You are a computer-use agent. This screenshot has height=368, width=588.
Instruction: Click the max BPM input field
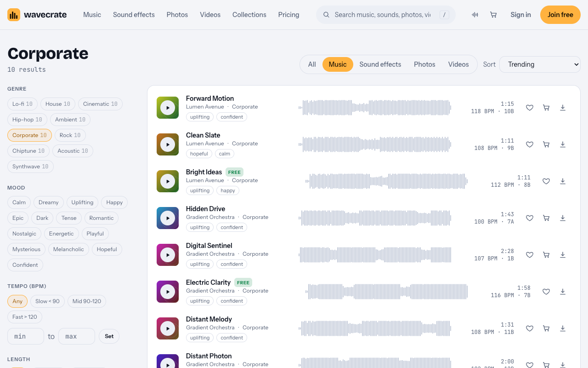pos(77,336)
